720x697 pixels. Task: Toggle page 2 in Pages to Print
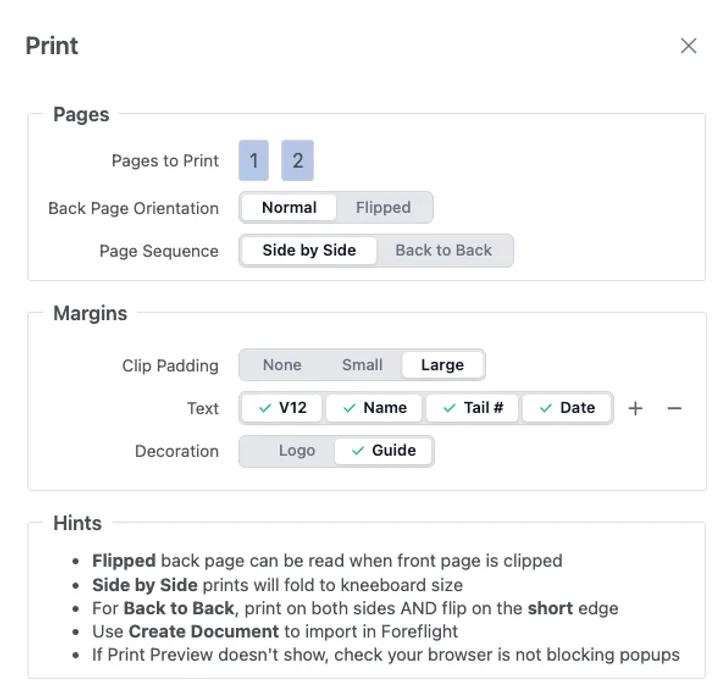tap(297, 161)
